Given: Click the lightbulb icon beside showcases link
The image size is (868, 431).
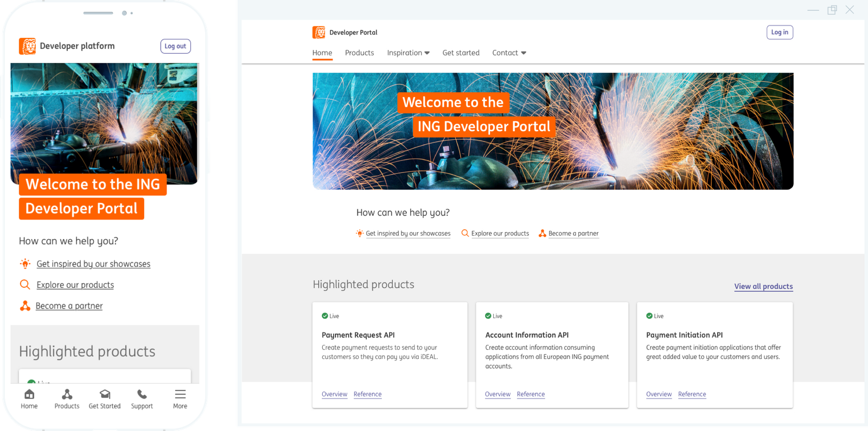Looking at the screenshot, I should tap(360, 233).
